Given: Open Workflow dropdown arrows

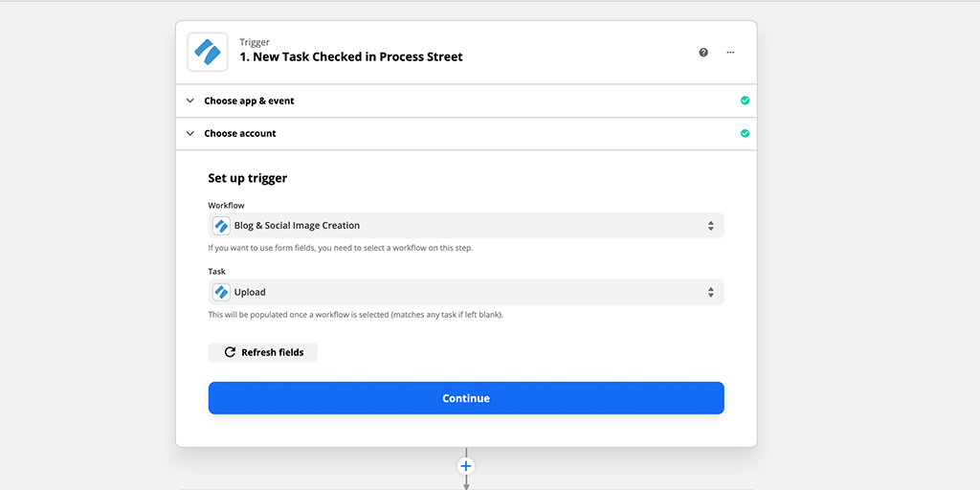Looking at the screenshot, I should [x=711, y=226].
